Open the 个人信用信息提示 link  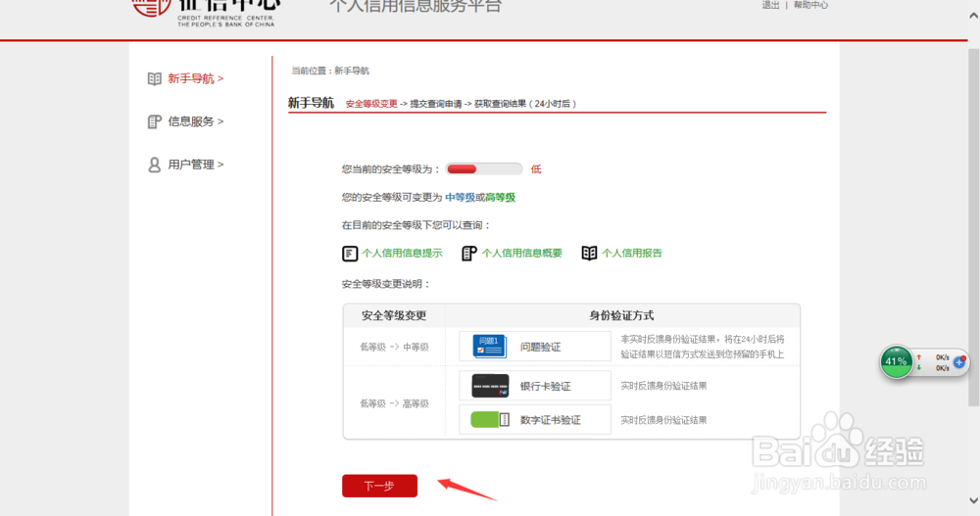[402, 253]
